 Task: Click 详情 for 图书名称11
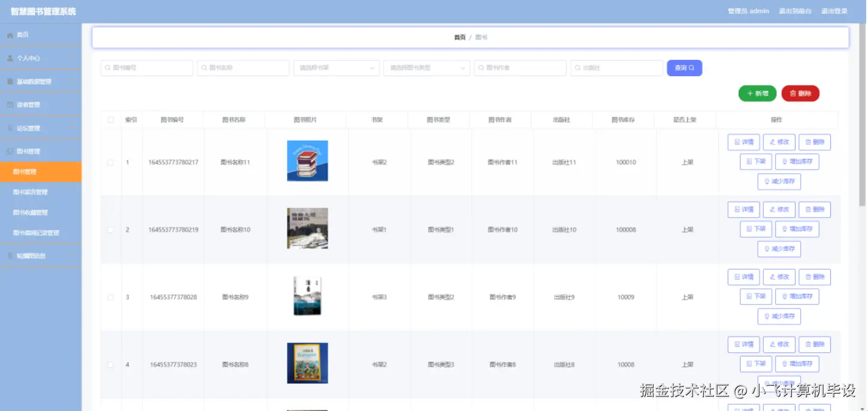pos(743,142)
